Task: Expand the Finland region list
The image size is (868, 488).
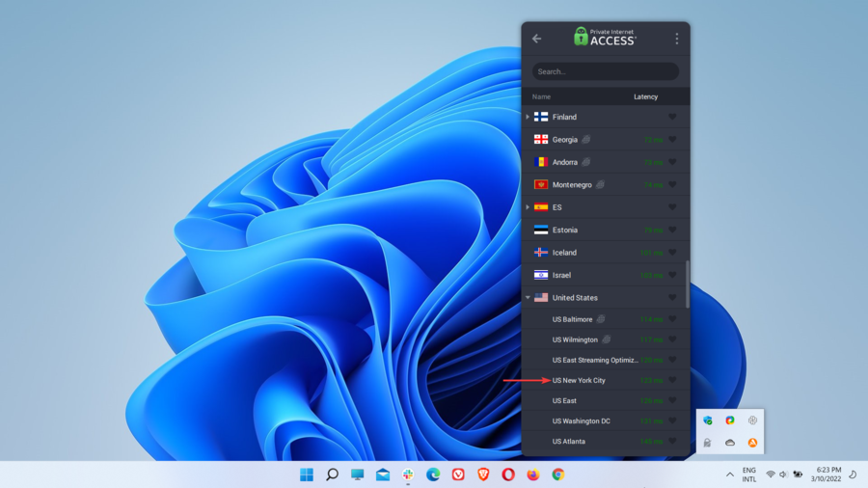Action: pyautogui.click(x=528, y=118)
